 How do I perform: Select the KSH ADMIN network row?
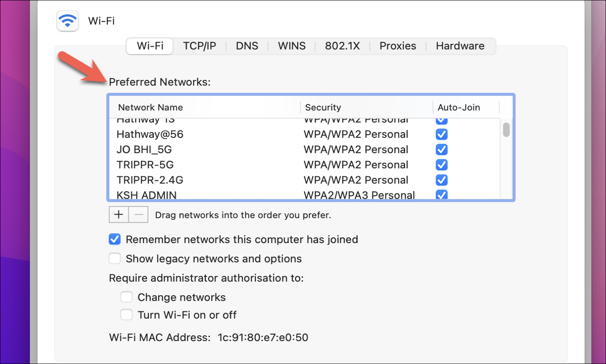pos(304,195)
